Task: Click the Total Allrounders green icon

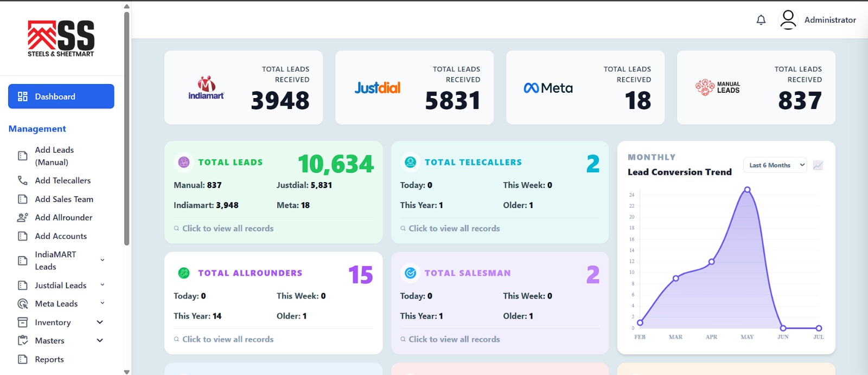Action: click(184, 273)
